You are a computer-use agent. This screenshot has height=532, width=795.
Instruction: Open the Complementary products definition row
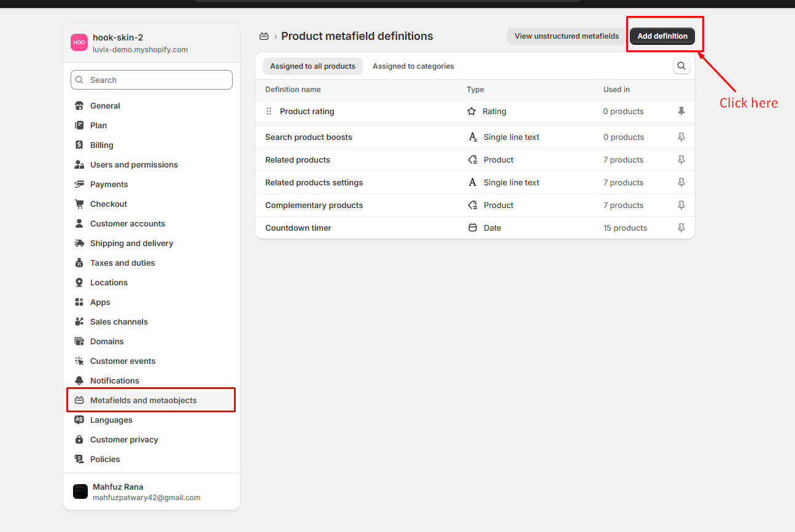[x=314, y=205]
